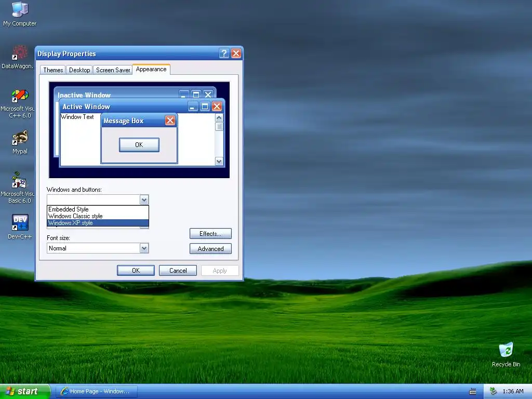Click the Message Box title in preview
Screen dimensions: 532x399
[x=124, y=121]
